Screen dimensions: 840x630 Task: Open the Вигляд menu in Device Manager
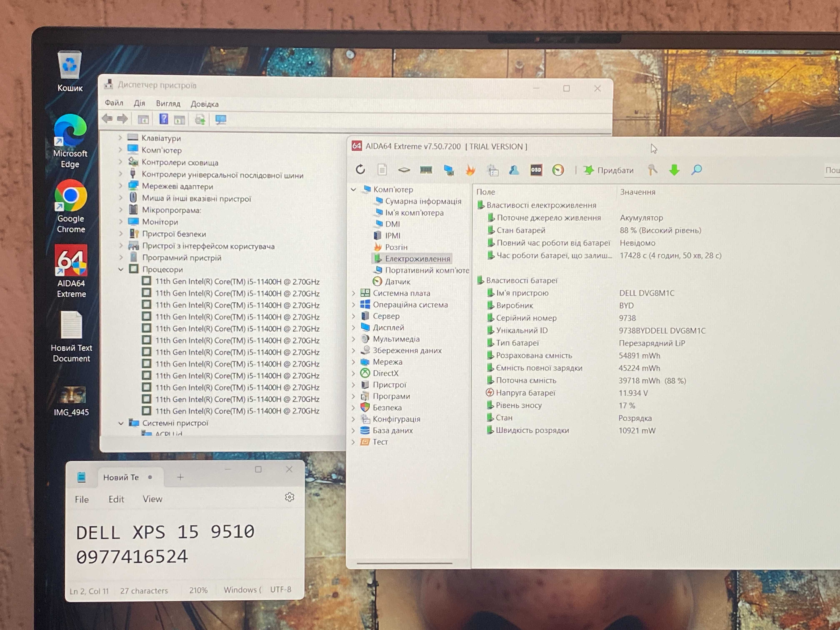[x=168, y=103]
